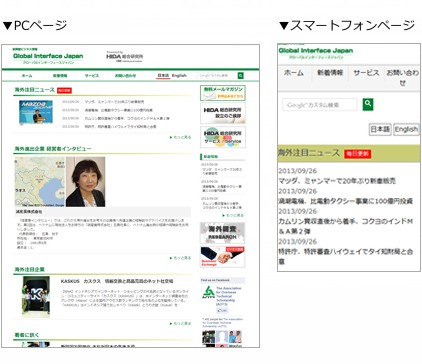The height and width of the screenshot is (364, 422).
Task: Open the Mazda Myanmar news headline on smartphone
Action: click(337, 181)
